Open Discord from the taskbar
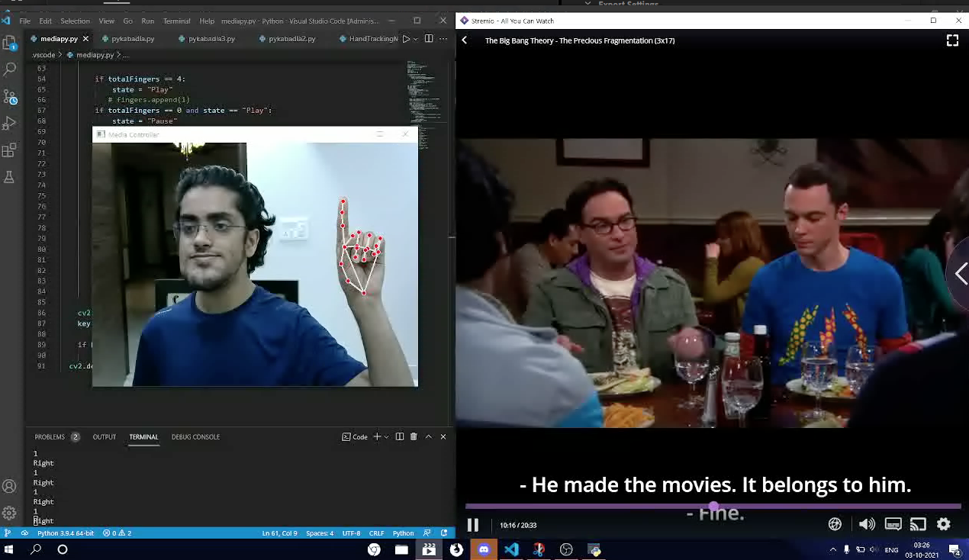Image resolution: width=969 pixels, height=560 pixels. 484,549
